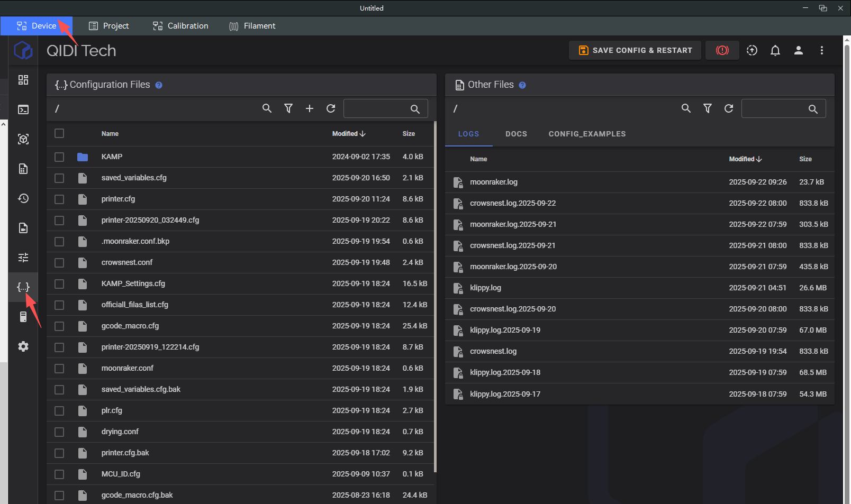Tick the checkbox for printer.cfg
This screenshot has height=504, width=851.
point(59,199)
